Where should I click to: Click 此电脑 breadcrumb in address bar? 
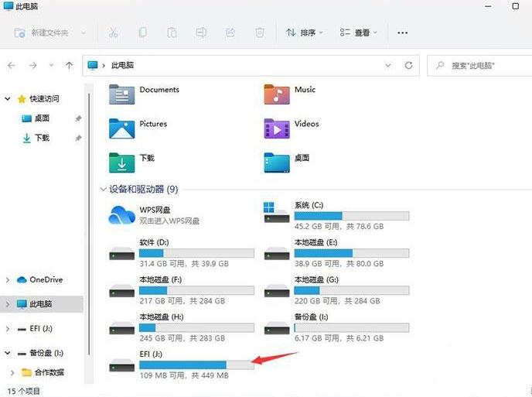[x=122, y=65]
